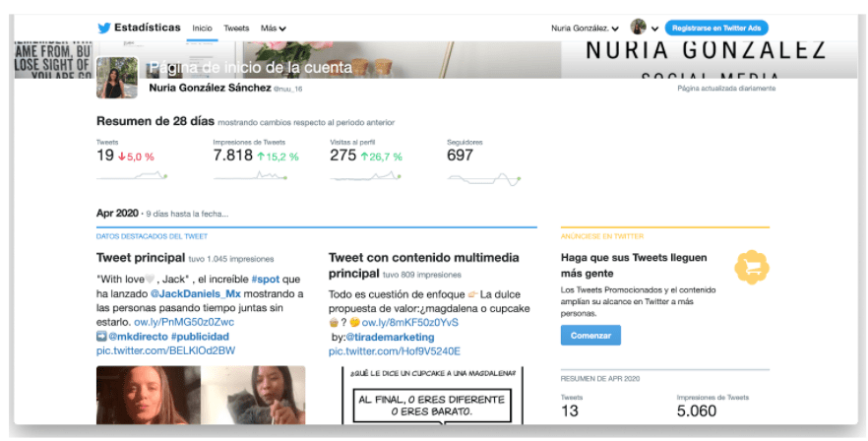Screen dimensions: 868x441
Task: Open the @JackDaniels_Mx mention
Action: 196,293
